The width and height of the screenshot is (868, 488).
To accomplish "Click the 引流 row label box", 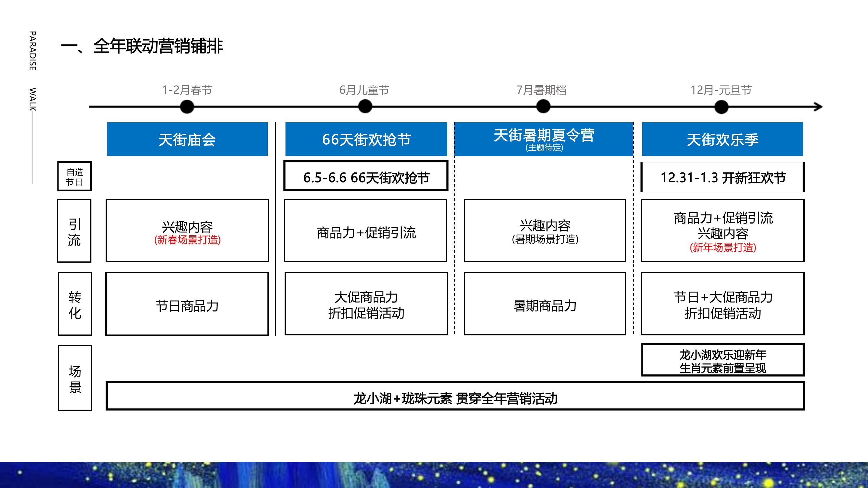I will pos(74,231).
